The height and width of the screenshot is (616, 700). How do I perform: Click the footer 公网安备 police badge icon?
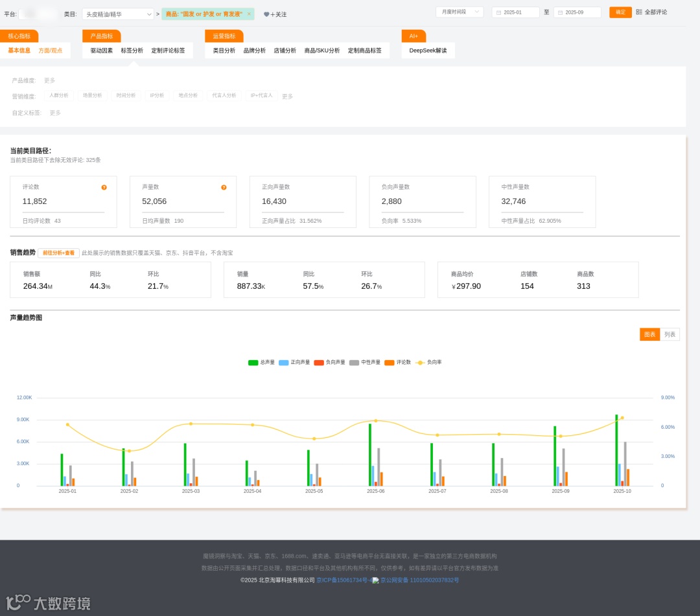[375, 580]
